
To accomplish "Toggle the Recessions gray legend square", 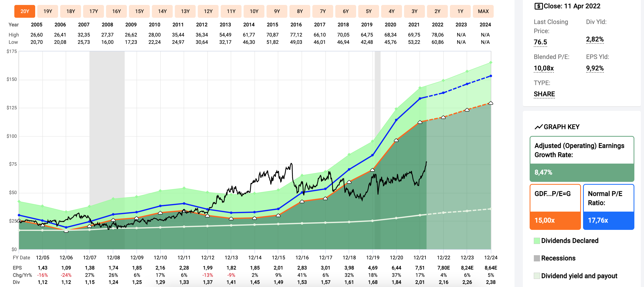I will tap(537, 258).
